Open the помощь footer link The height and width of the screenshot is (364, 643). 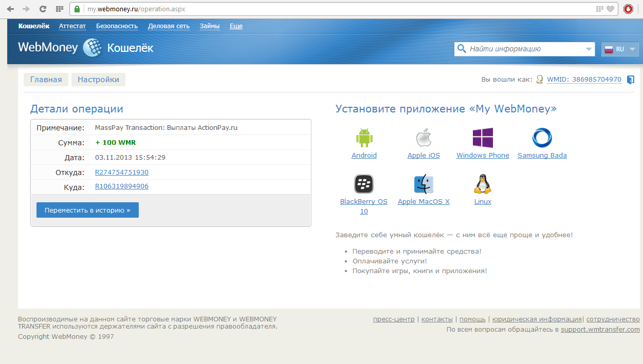tap(472, 319)
